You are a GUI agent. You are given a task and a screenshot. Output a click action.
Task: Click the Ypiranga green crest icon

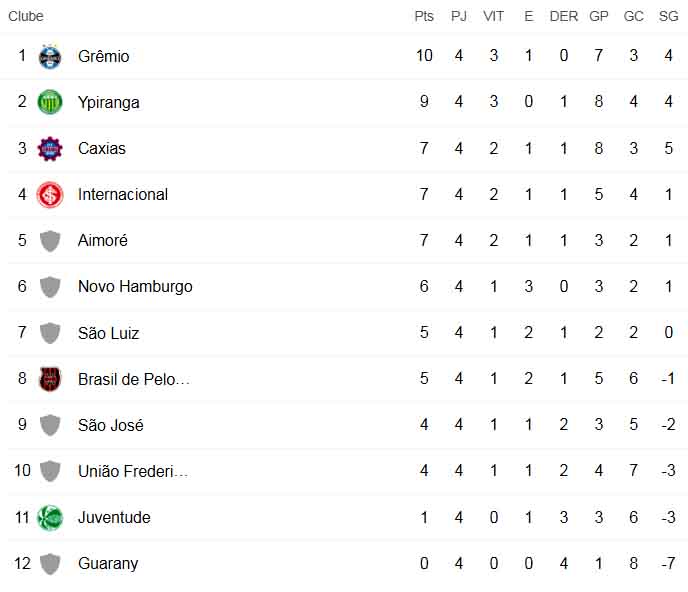pyautogui.click(x=50, y=102)
